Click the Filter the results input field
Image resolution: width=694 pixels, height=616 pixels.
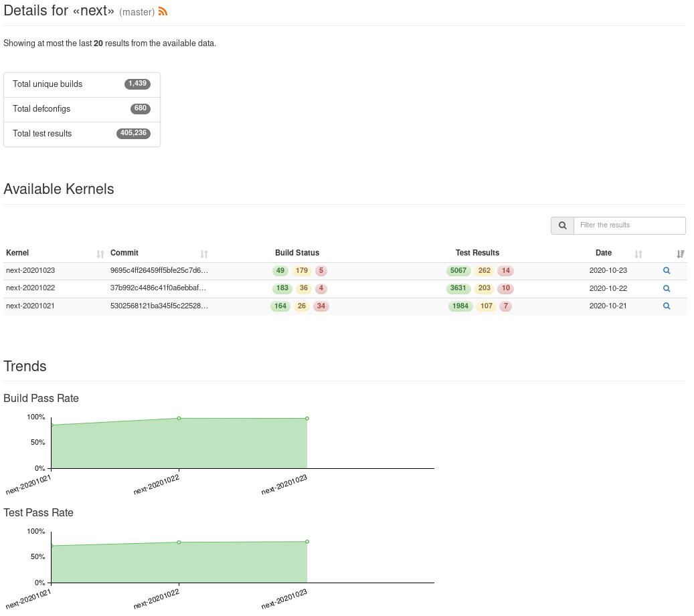coord(629,225)
